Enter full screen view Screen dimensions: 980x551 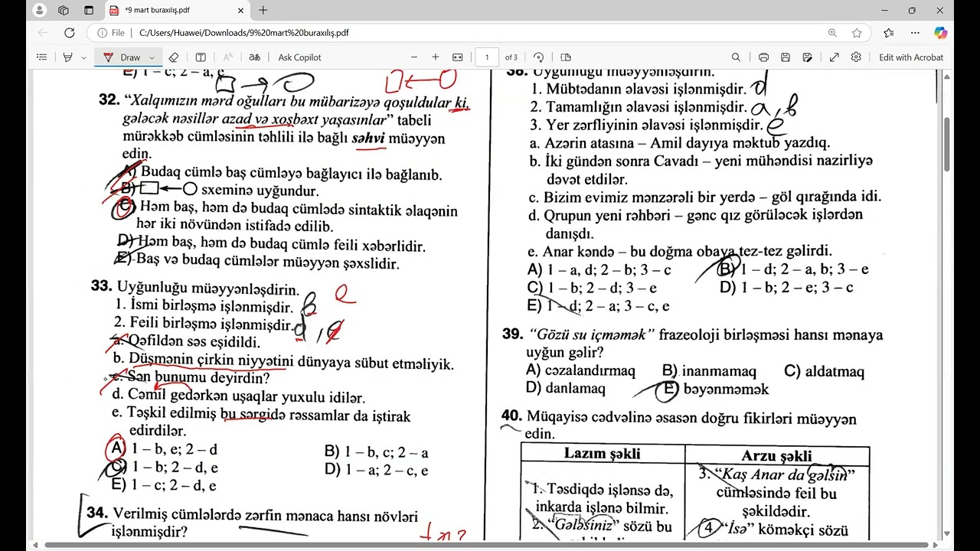click(x=835, y=57)
